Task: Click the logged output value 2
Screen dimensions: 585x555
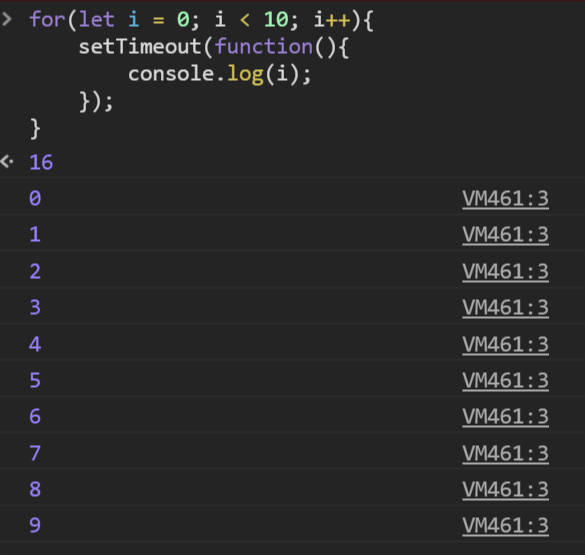Action: pos(35,271)
